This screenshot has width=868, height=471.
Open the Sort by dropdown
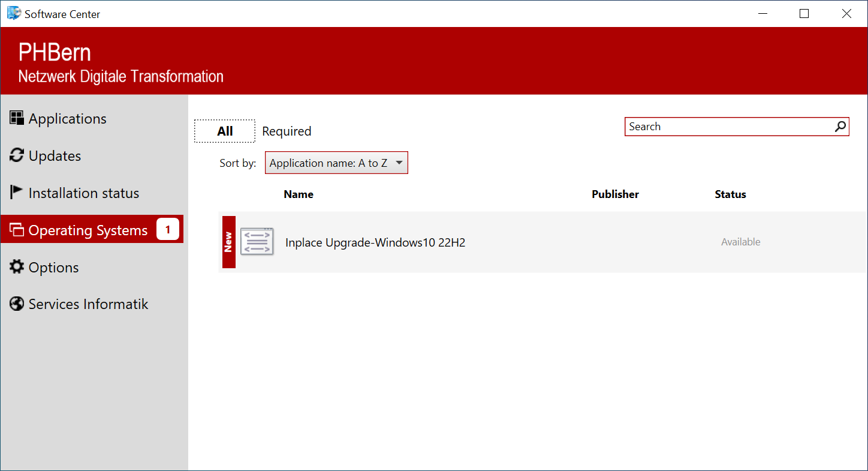(336, 163)
